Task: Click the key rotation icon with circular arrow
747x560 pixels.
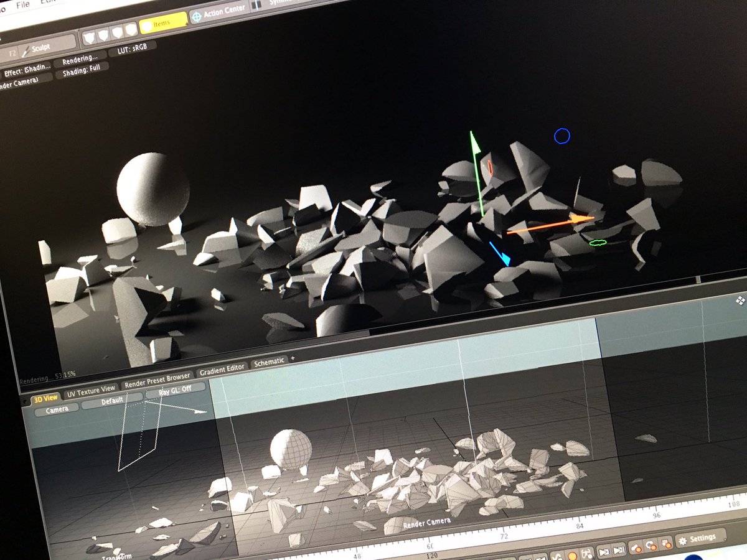Action: (x=651, y=546)
